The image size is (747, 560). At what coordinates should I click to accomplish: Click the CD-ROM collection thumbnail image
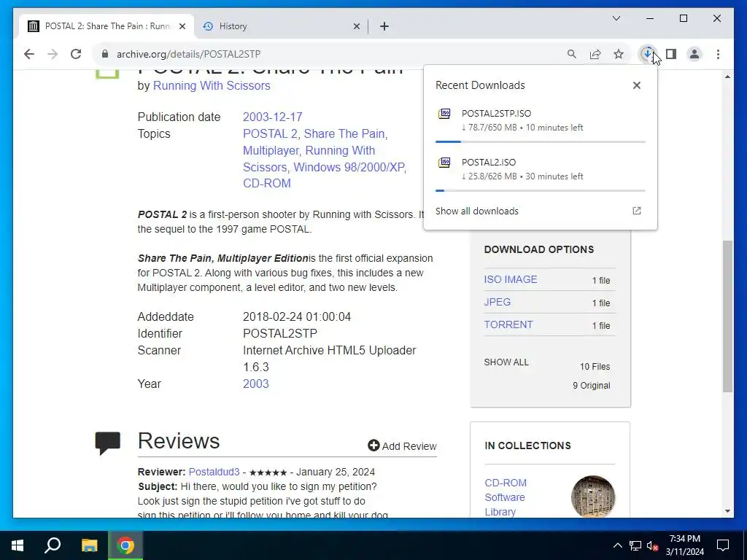[x=592, y=496]
